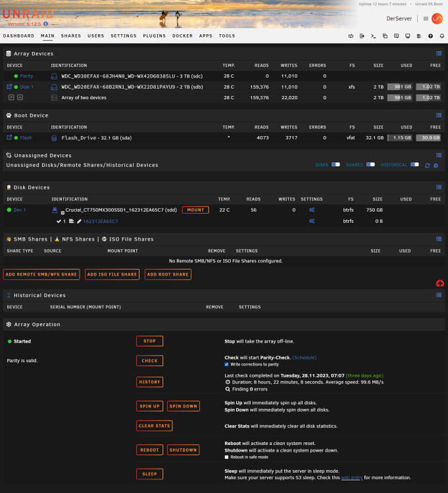Click the 30.9 GB free bar for Flash
The height and width of the screenshot is (493, 448).
click(x=428, y=138)
